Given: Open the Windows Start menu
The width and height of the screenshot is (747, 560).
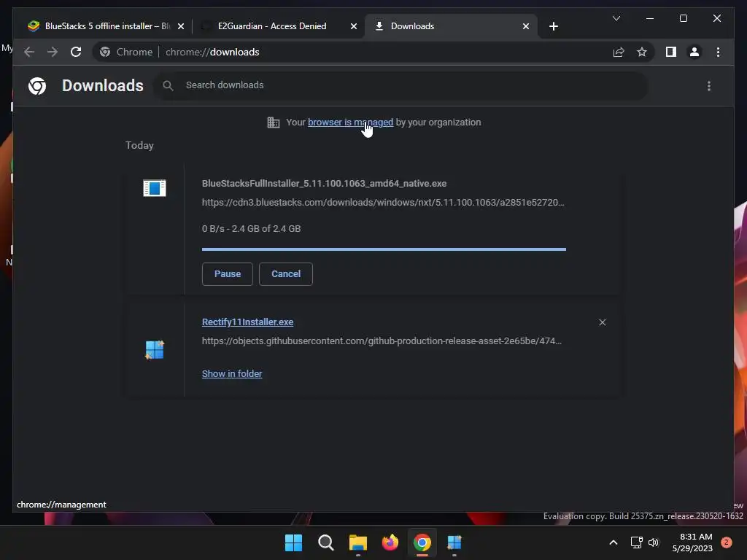Looking at the screenshot, I should point(293,542).
